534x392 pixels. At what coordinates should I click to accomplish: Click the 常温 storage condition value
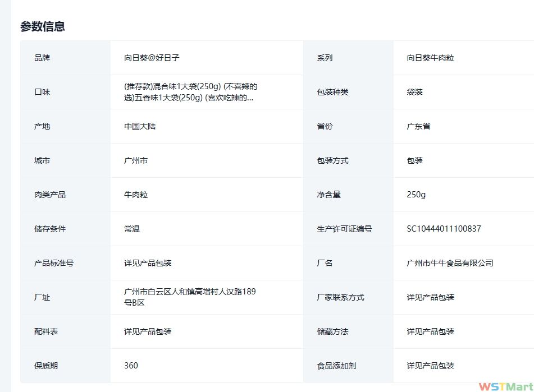(x=132, y=229)
